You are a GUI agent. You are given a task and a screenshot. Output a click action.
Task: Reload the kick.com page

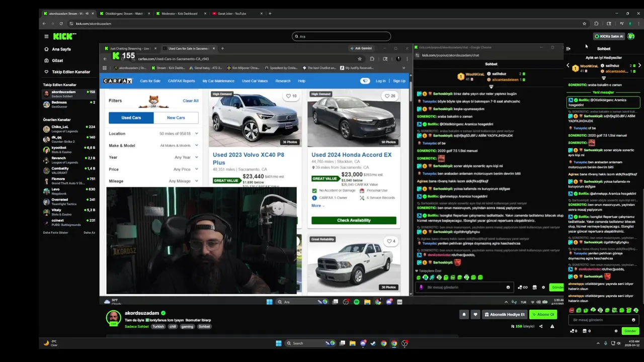click(x=61, y=24)
